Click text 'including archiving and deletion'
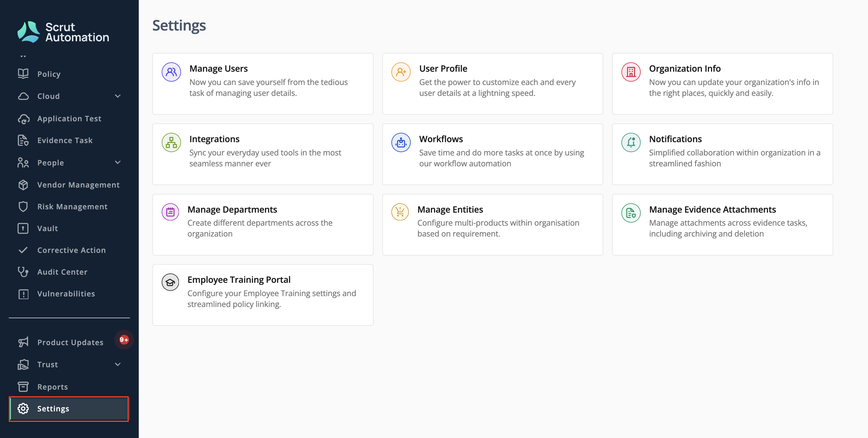Image resolution: width=868 pixels, height=438 pixels. coord(706,234)
